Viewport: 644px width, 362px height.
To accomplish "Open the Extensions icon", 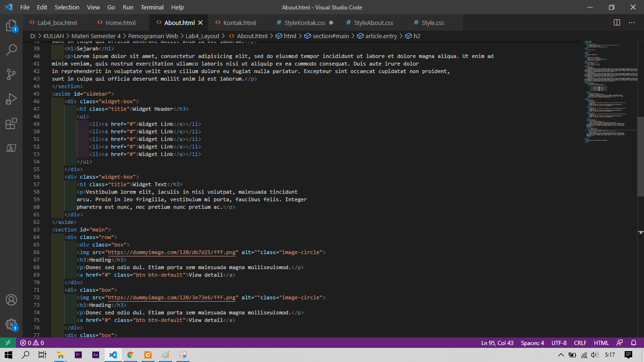I will (x=11, y=123).
